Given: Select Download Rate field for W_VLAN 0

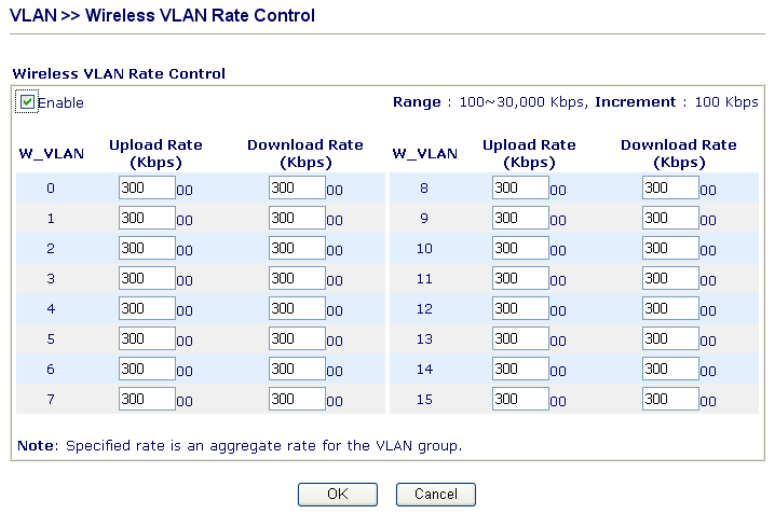Looking at the screenshot, I should pyautogui.click(x=297, y=188).
